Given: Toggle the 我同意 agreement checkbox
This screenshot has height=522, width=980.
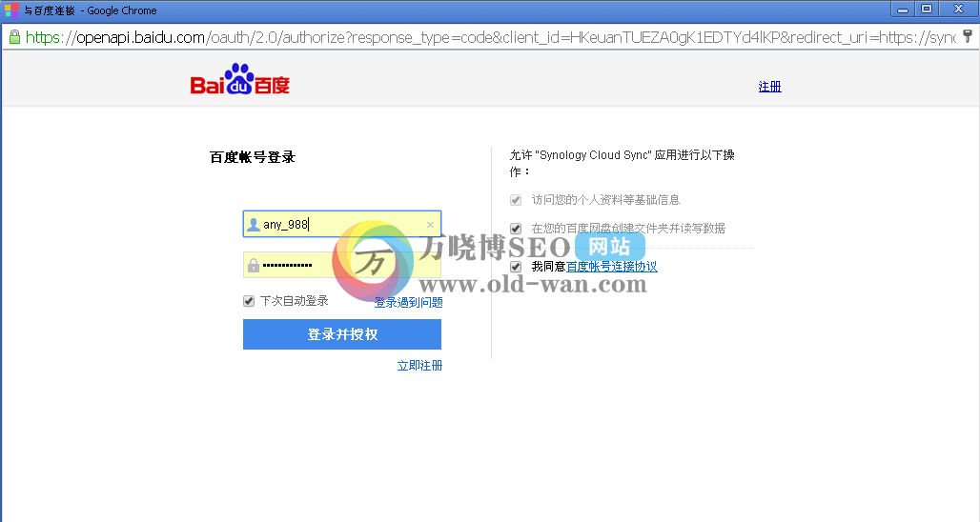Looking at the screenshot, I should (x=516, y=267).
